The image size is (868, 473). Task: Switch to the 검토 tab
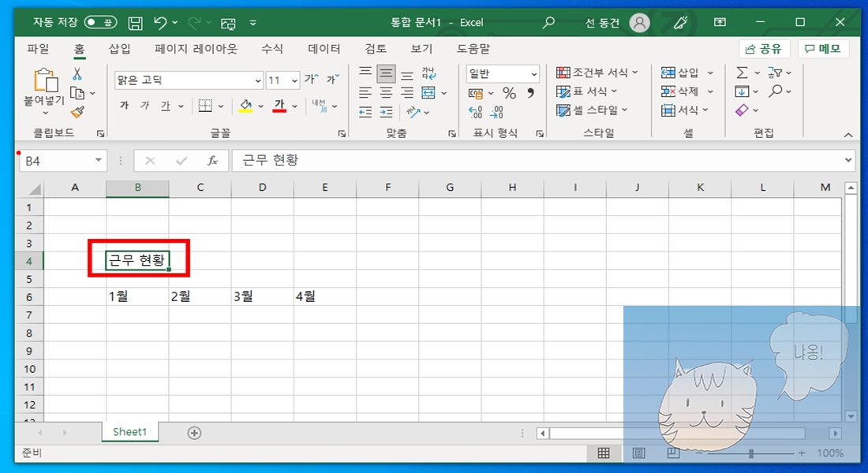click(x=376, y=49)
